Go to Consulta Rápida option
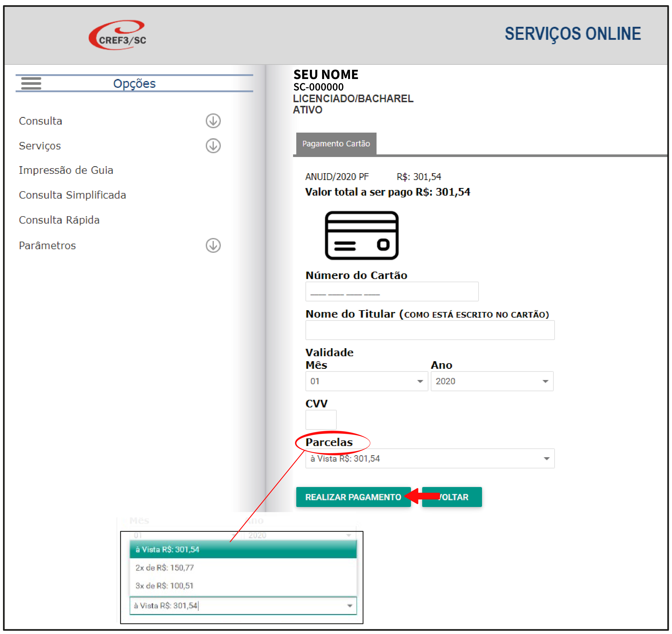The height and width of the screenshot is (634, 672). [x=59, y=220]
